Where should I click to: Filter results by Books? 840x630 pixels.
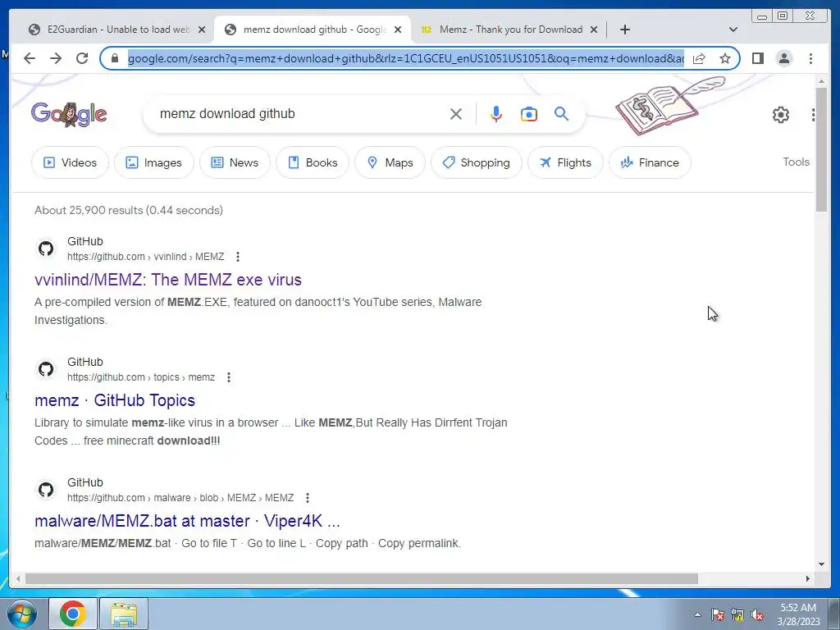[x=313, y=162]
